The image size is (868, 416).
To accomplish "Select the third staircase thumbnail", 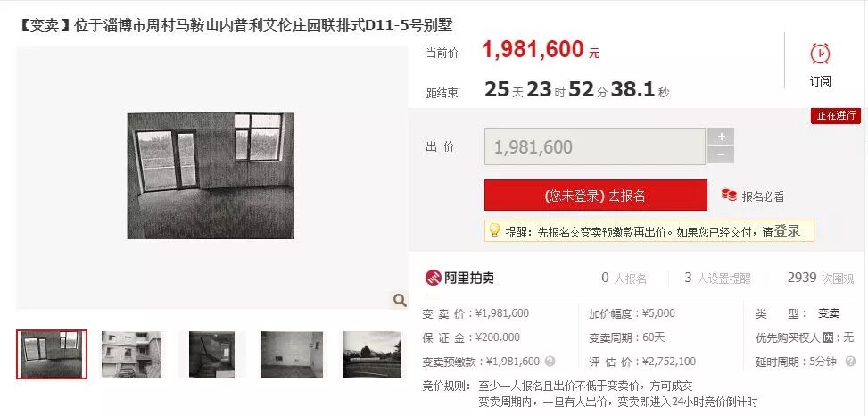I will tap(211, 354).
